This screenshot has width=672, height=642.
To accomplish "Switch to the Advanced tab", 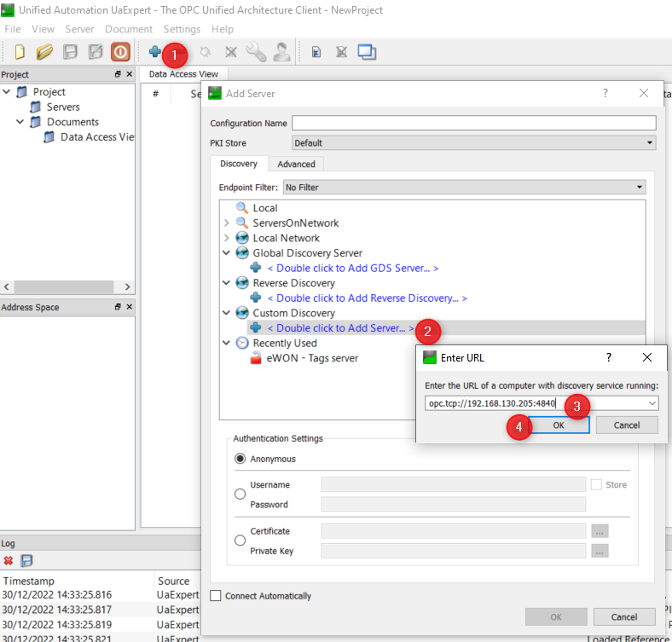I will click(x=296, y=165).
